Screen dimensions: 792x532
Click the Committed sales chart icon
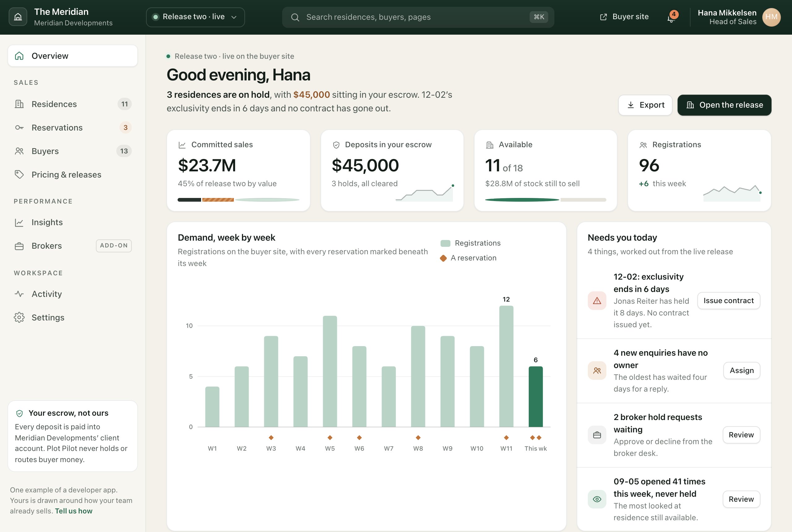(182, 145)
